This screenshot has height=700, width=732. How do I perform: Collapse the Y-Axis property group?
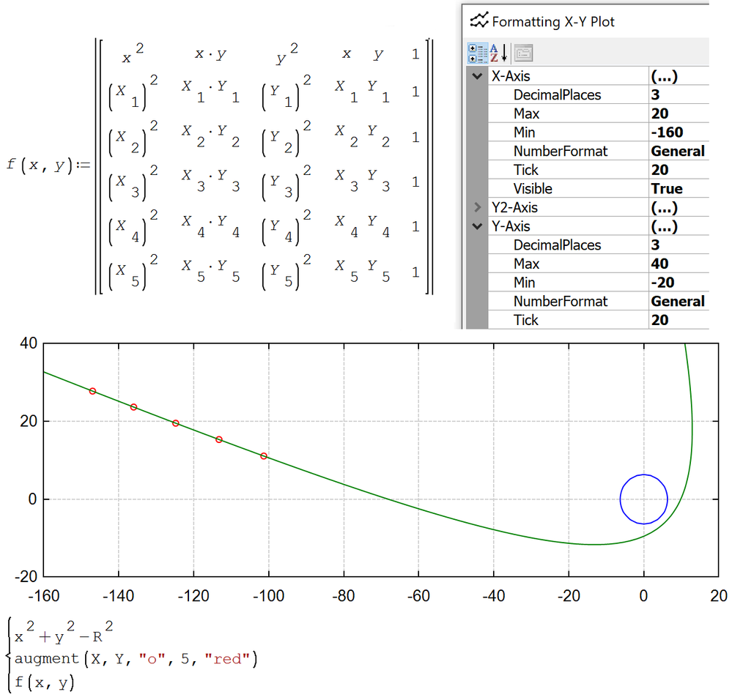click(x=477, y=226)
